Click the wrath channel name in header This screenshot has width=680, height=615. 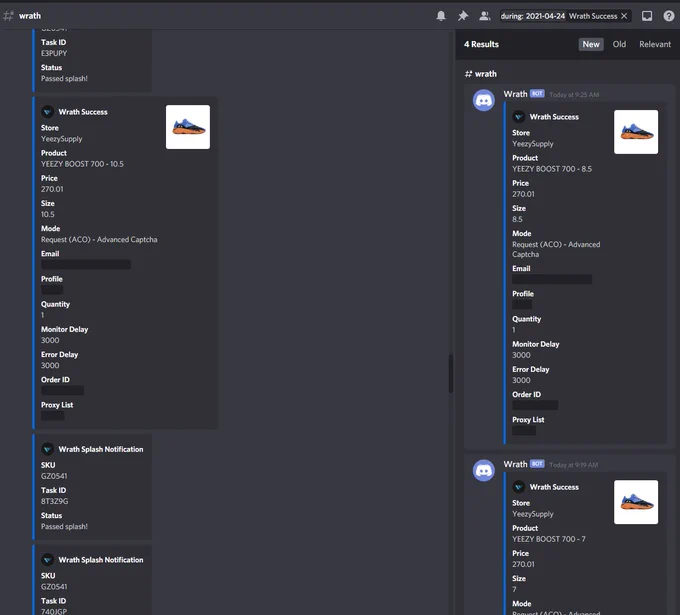30,16
